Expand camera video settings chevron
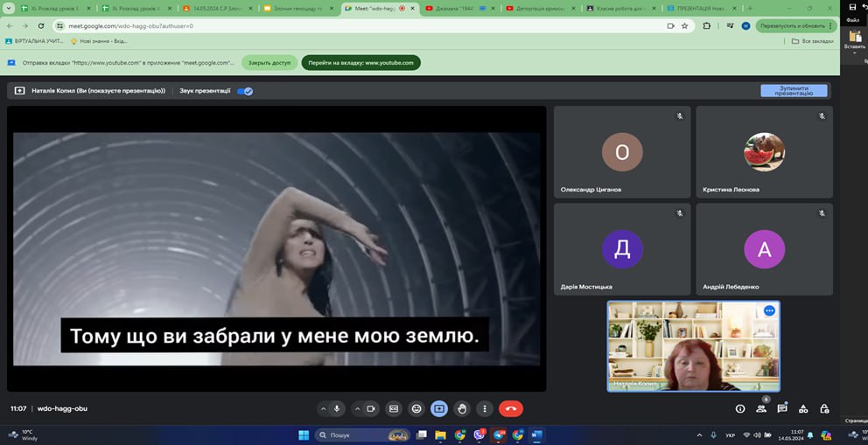The width and height of the screenshot is (868, 445). pos(358,409)
